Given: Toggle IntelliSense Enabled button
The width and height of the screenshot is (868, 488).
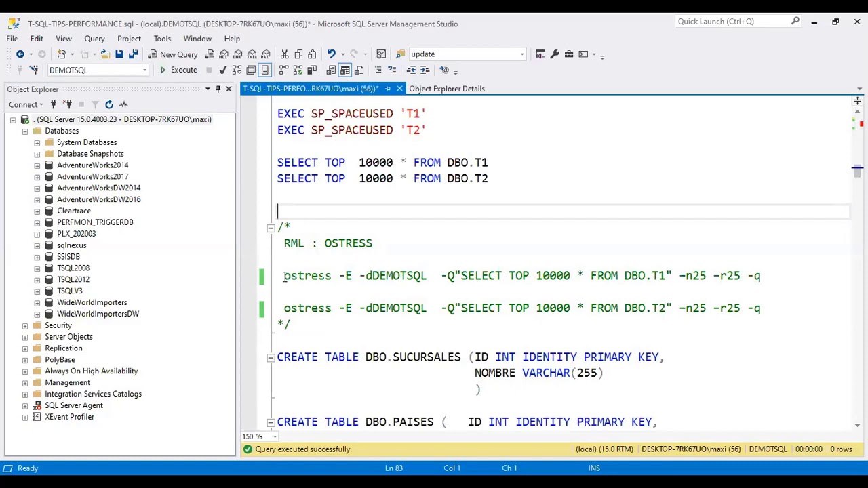Looking at the screenshot, I should (264, 70).
